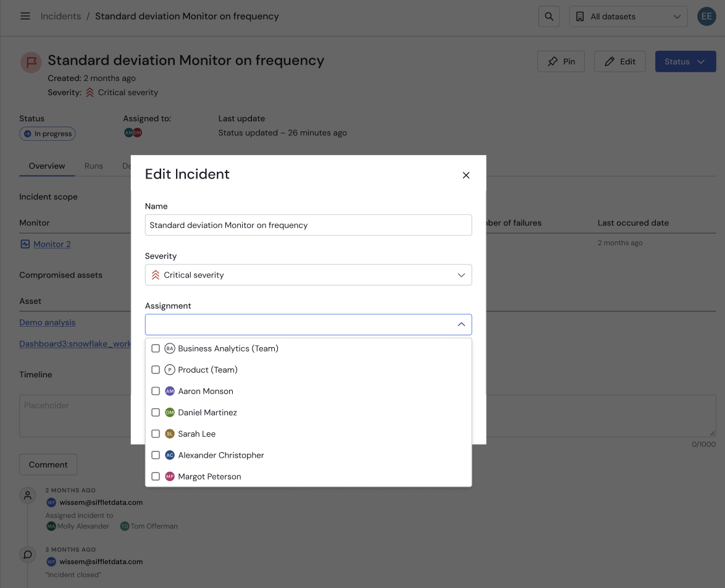The image size is (725, 588).
Task: Click into the incident Name field
Action: [x=308, y=225]
